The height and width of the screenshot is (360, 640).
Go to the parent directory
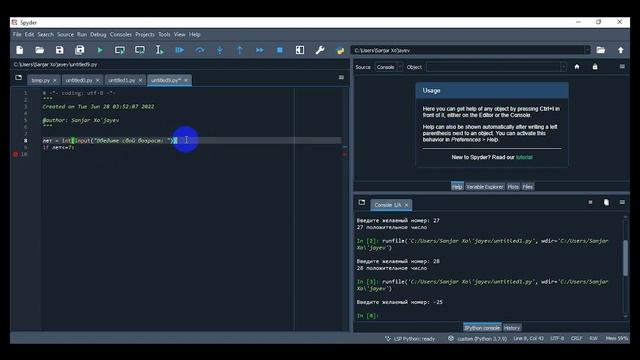coord(621,50)
